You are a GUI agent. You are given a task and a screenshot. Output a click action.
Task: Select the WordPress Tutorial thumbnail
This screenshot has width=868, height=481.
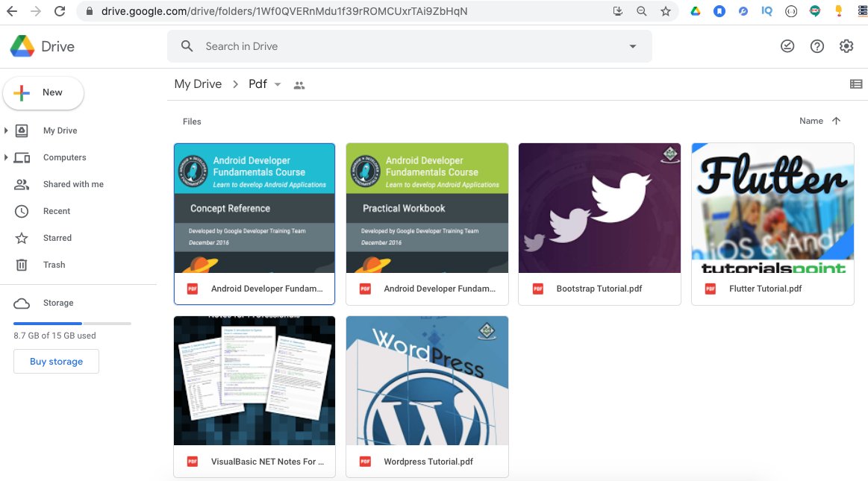[x=428, y=381]
